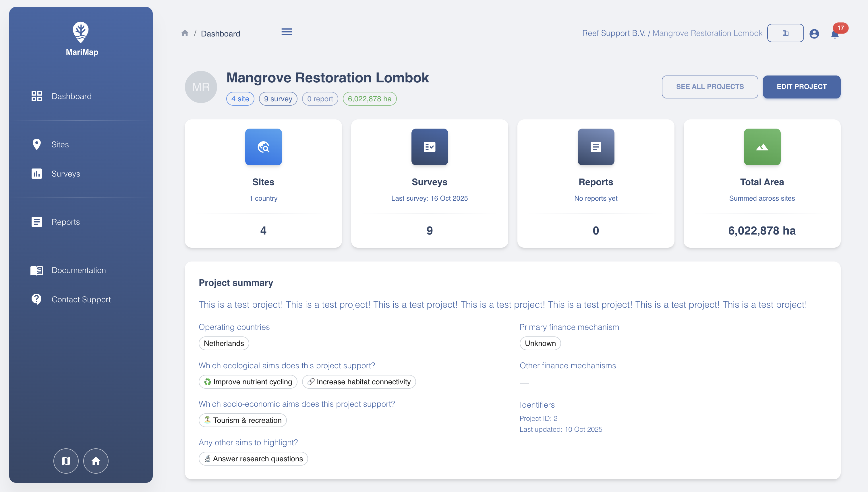Click the organization building icon button

pyautogui.click(x=785, y=33)
